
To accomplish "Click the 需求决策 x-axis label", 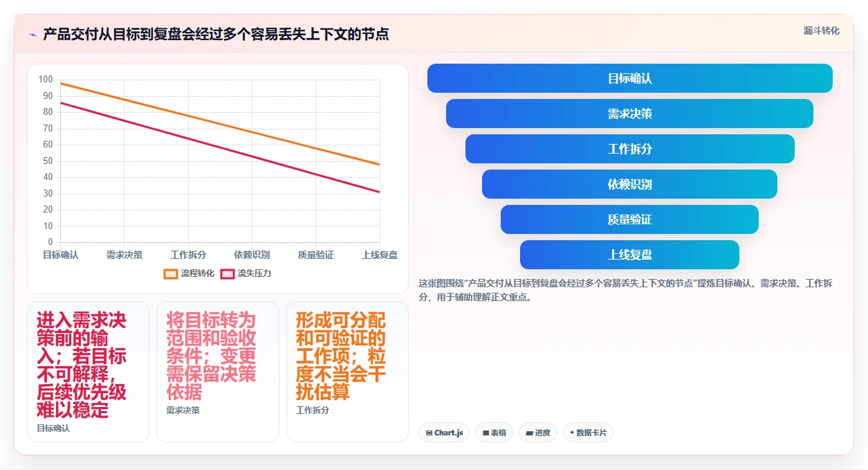I will click(x=124, y=255).
